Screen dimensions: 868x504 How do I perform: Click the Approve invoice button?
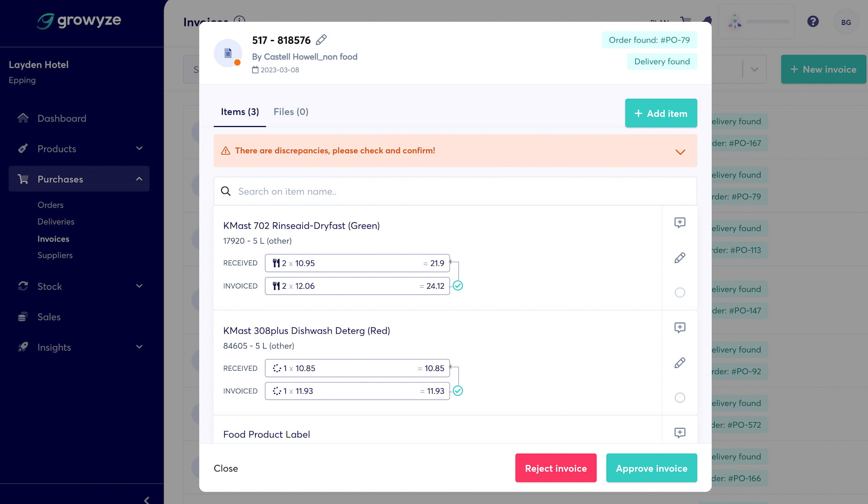tap(651, 468)
